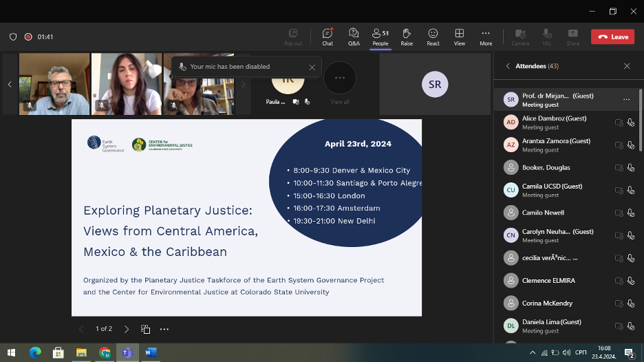The image size is (644, 362).
Task: Dismiss the mic disabled notification
Action: [312, 67]
